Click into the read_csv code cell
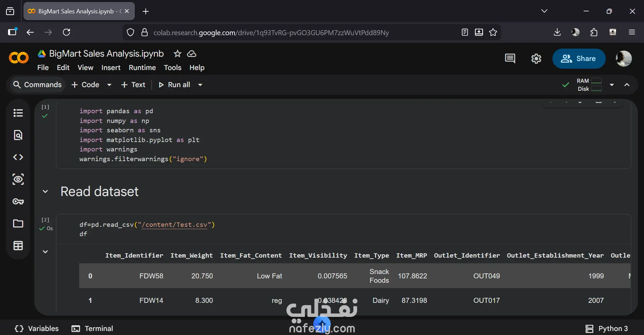Screen dimensions: 644x335 tap(343, 229)
